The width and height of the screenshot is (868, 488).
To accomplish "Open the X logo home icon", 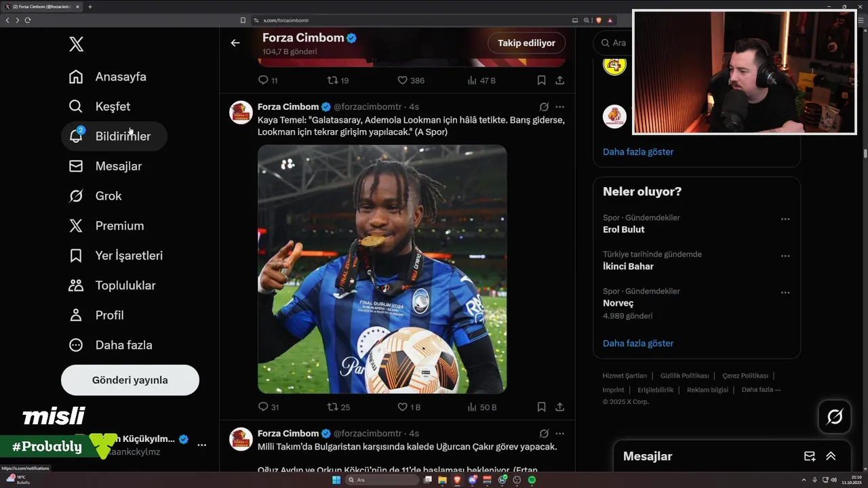I will point(76,45).
